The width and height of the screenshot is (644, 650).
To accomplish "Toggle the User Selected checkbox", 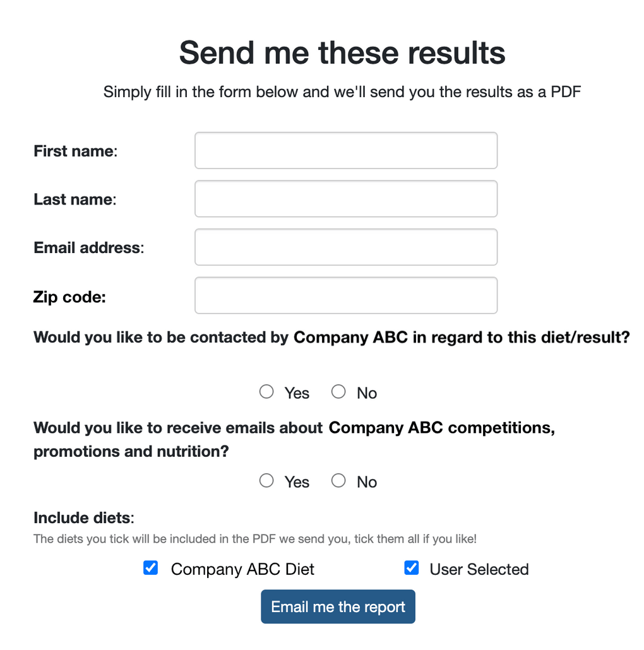I will 412,568.
